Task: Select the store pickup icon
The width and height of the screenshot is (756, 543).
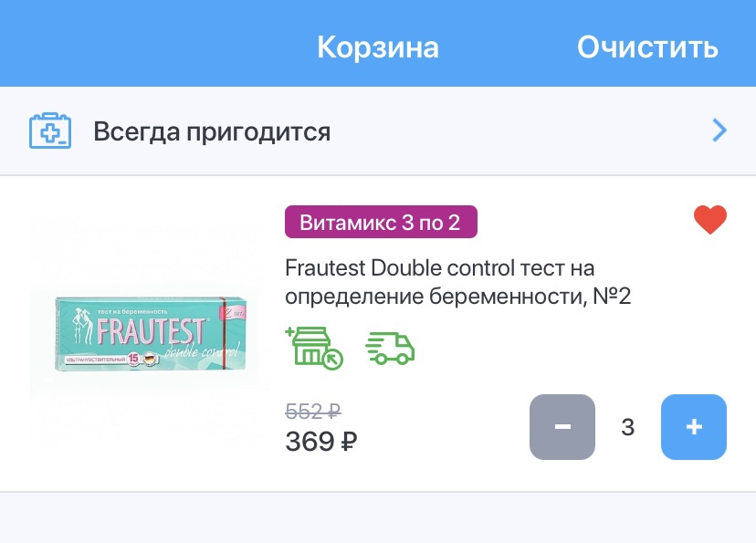Action: (314, 348)
